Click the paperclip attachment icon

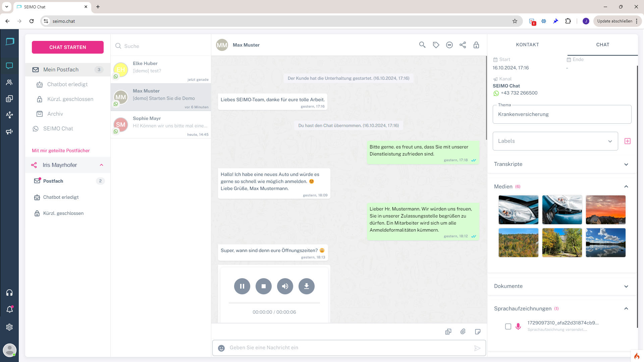[463, 331]
